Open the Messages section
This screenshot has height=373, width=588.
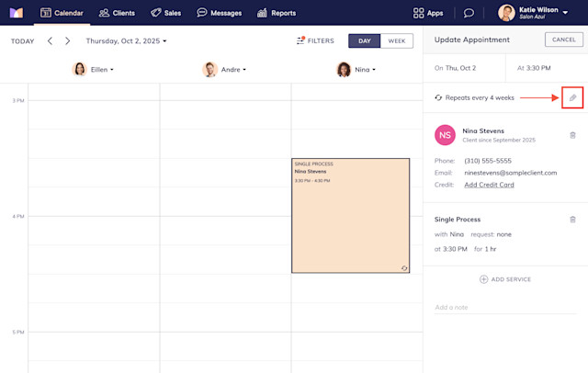click(220, 13)
